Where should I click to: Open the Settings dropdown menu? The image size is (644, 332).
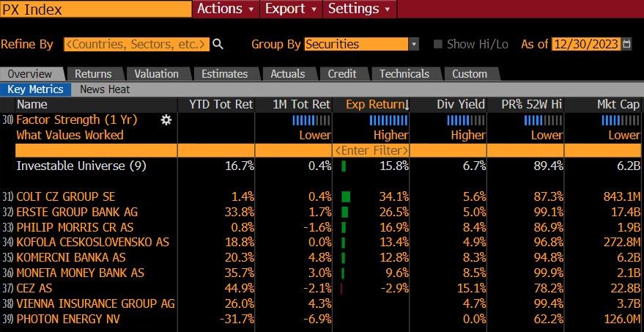coord(360,9)
